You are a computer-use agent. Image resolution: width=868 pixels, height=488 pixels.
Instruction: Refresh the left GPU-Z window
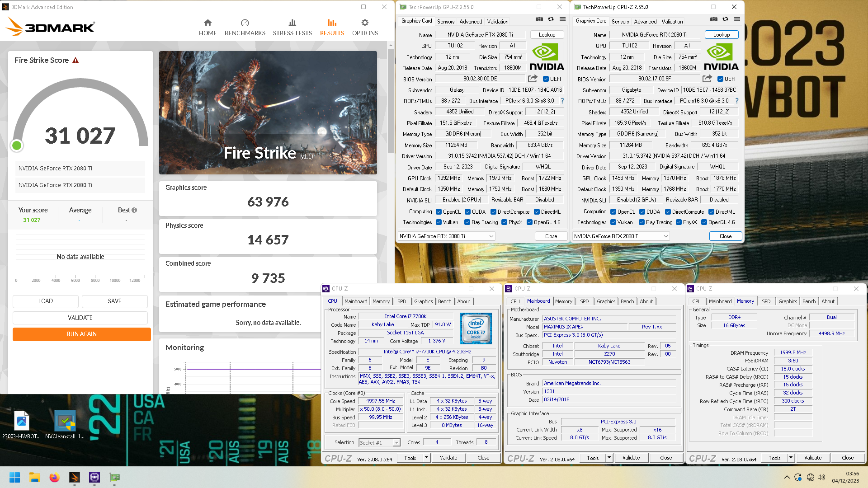tap(551, 19)
